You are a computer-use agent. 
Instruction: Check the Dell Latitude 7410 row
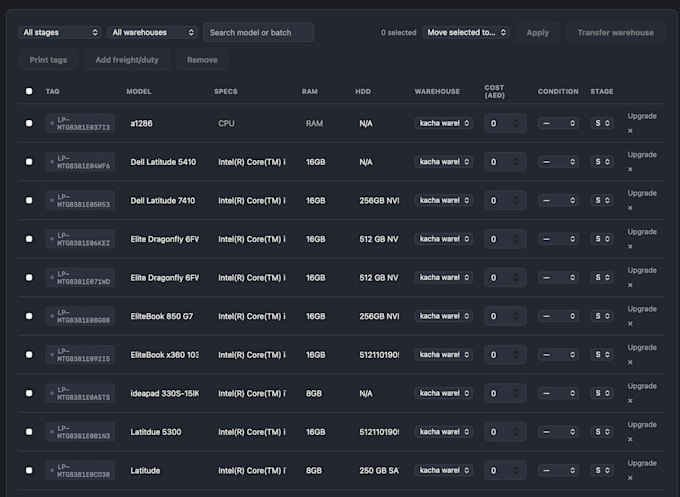(29, 200)
